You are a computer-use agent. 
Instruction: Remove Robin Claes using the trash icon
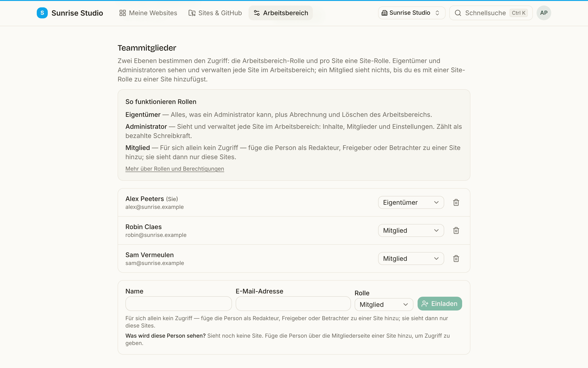pyautogui.click(x=456, y=230)
